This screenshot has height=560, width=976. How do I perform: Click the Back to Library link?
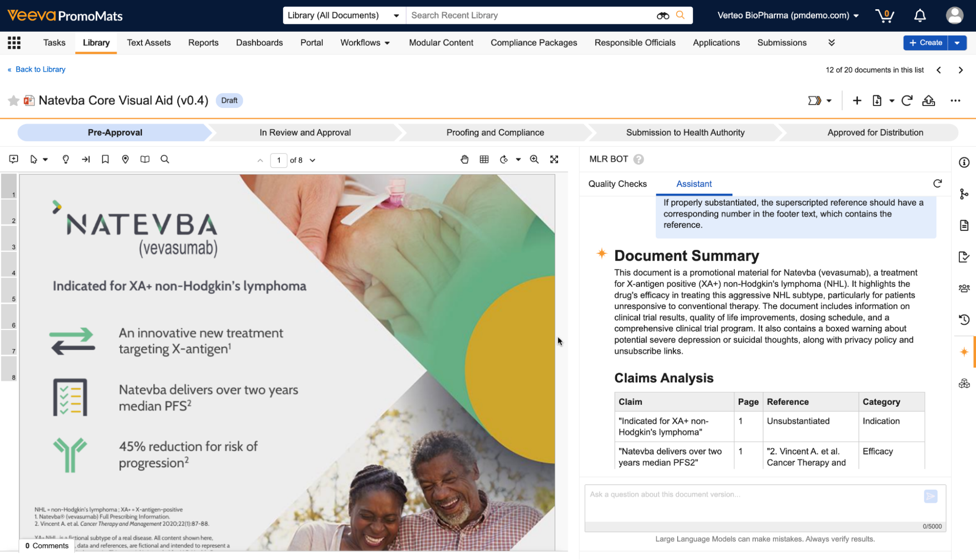tap(37, 70)
